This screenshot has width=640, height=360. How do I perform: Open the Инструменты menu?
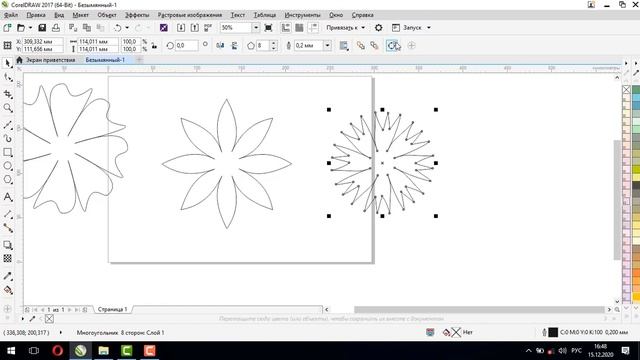[302, 15]
